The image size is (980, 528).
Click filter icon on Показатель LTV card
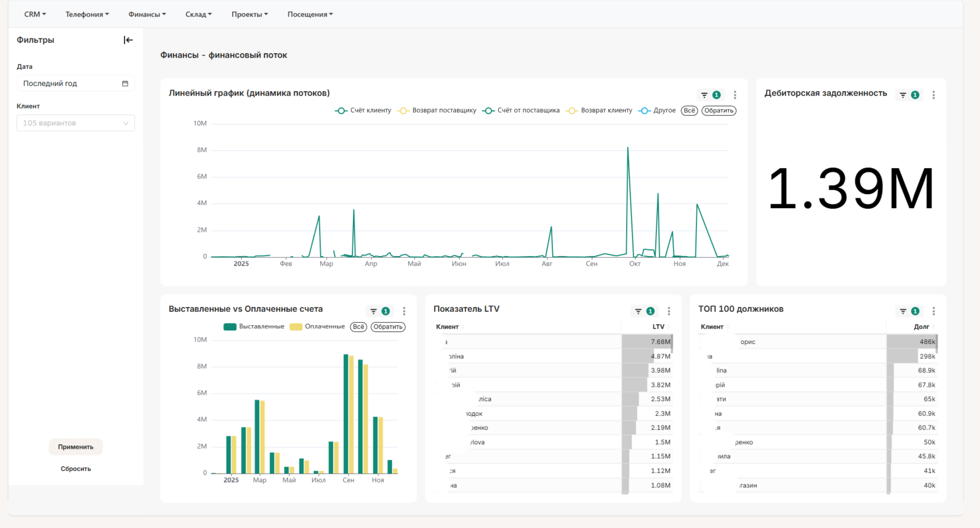638,311
